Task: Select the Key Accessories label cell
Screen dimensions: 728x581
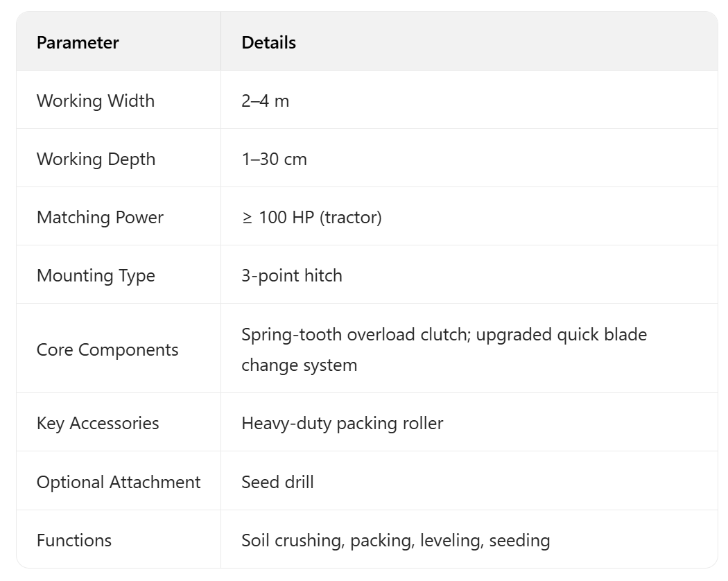Action: coord(98,423)
